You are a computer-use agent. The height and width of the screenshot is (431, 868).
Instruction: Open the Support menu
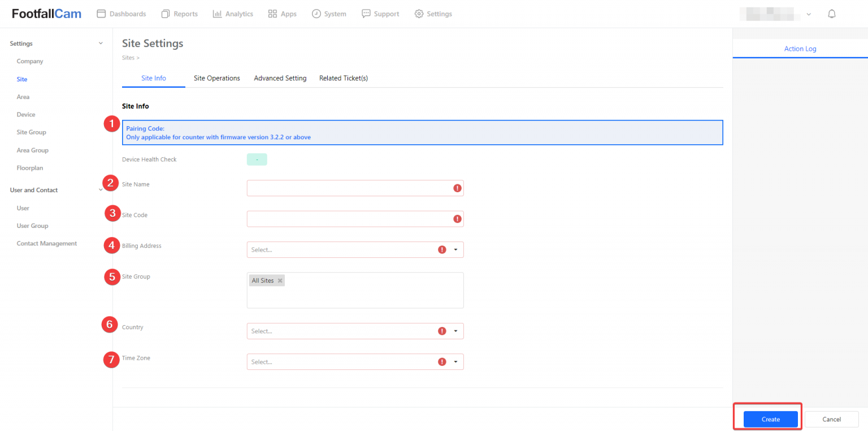pyautogui.click(x=380, y=14)
